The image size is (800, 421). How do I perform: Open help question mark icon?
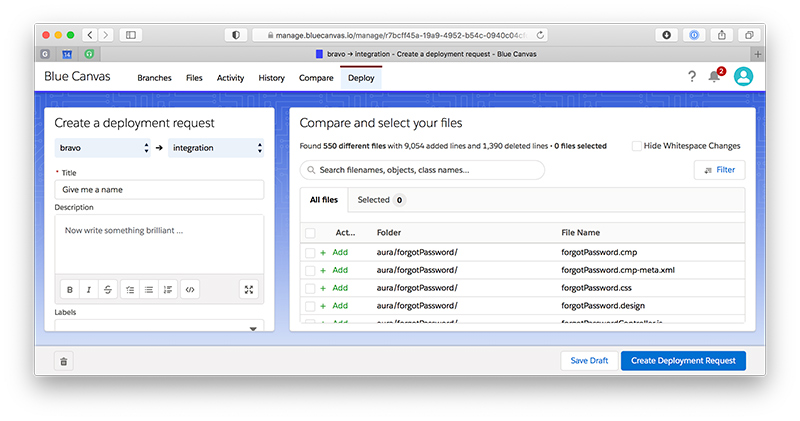click(x=691, y=77)
